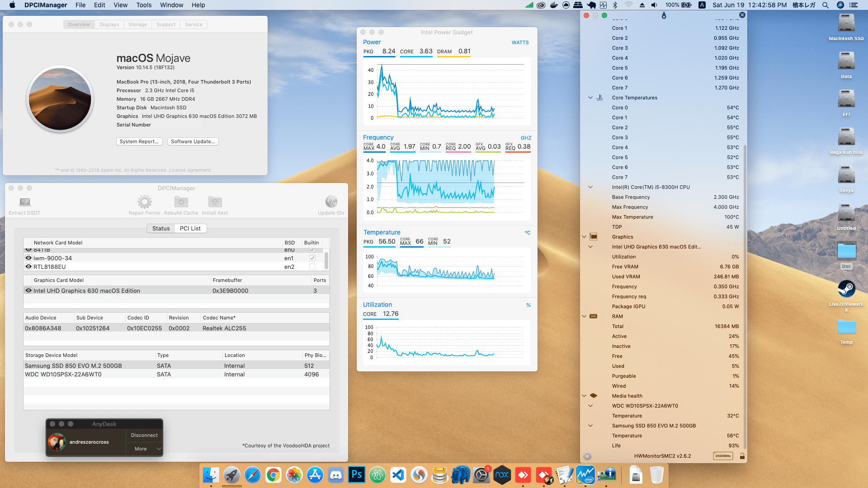Click WATTS unit label in Power section
The width and height of the screenshot is (868, 488).
point(520,42)
